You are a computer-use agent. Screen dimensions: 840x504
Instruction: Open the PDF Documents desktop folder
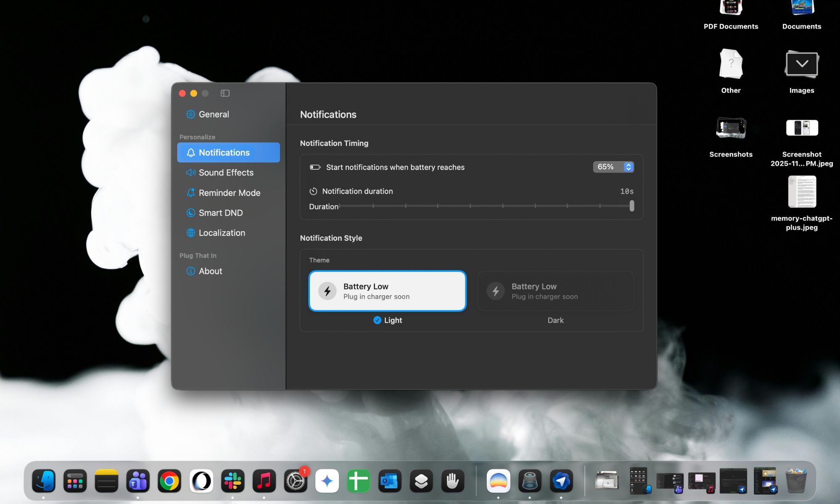point(731,15)
